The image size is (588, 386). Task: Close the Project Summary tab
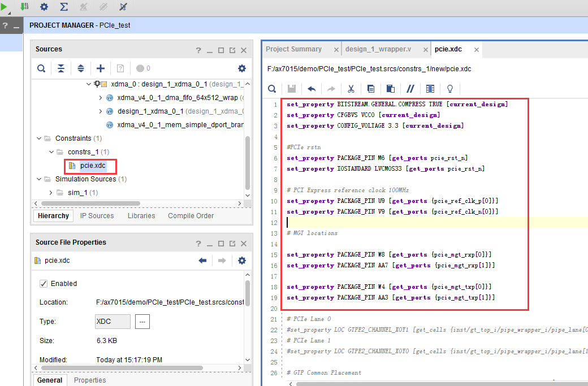click(336, 50)
